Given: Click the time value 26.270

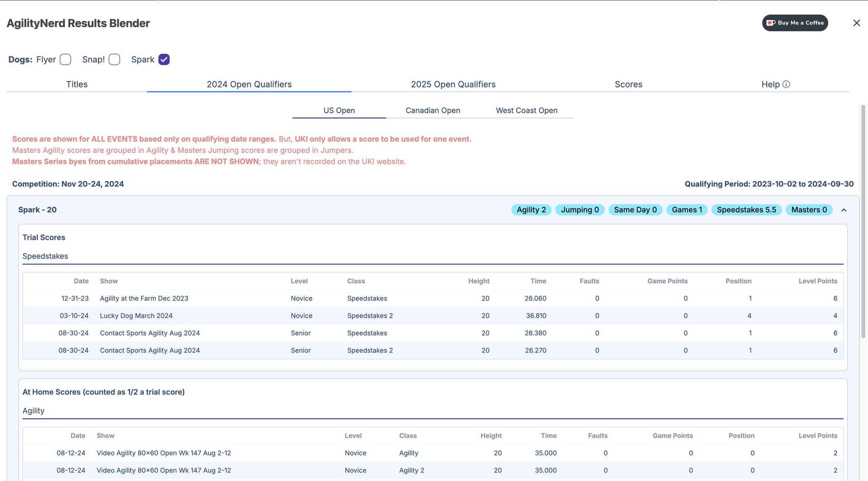Looking at the screenshot, I should pyautogui.click(x=536, y=350).
